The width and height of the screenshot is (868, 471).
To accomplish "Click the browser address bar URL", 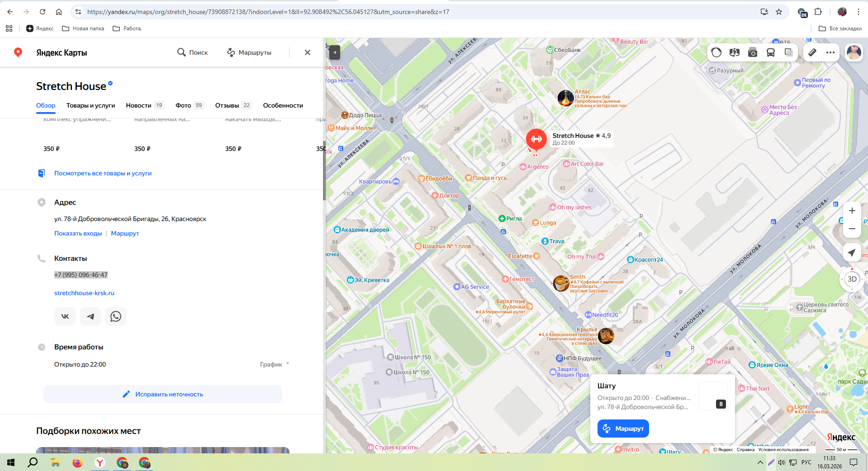I will coord(268,12).
